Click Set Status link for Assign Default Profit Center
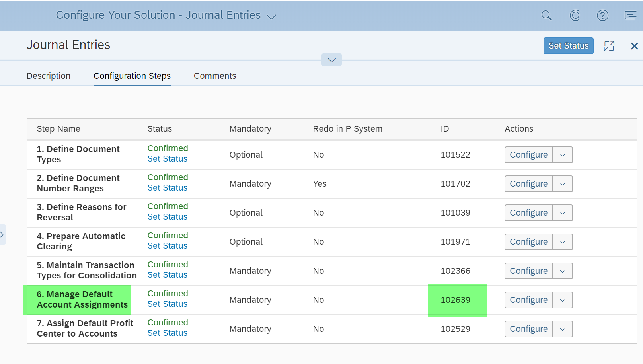The height and width of the screenshot is (364, 643). point(167,333)
